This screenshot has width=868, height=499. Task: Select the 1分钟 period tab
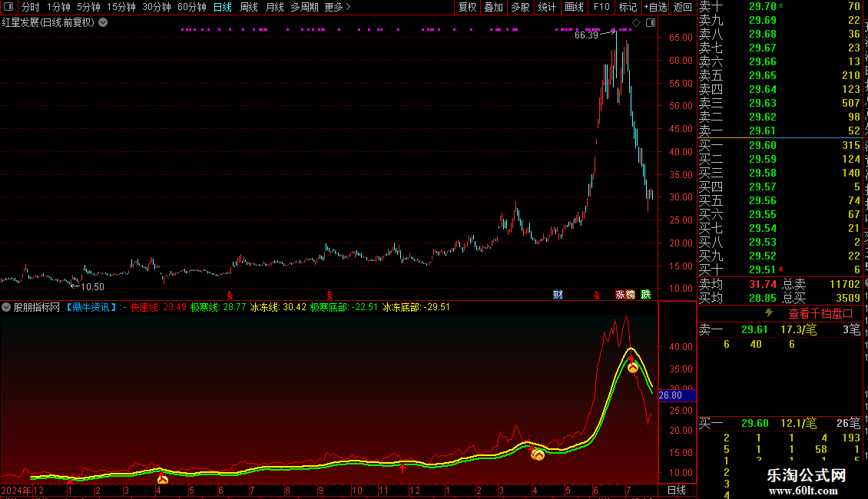pos(58,7)
